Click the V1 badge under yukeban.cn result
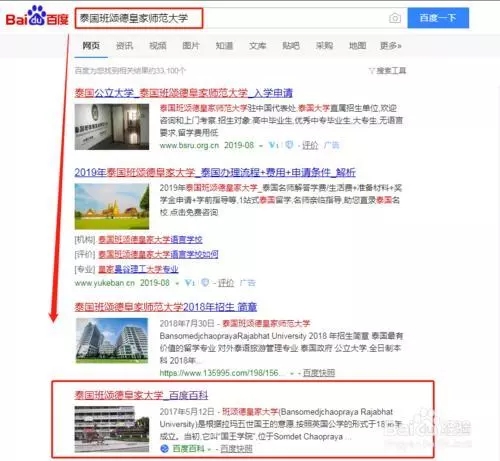 coord(189,283)
